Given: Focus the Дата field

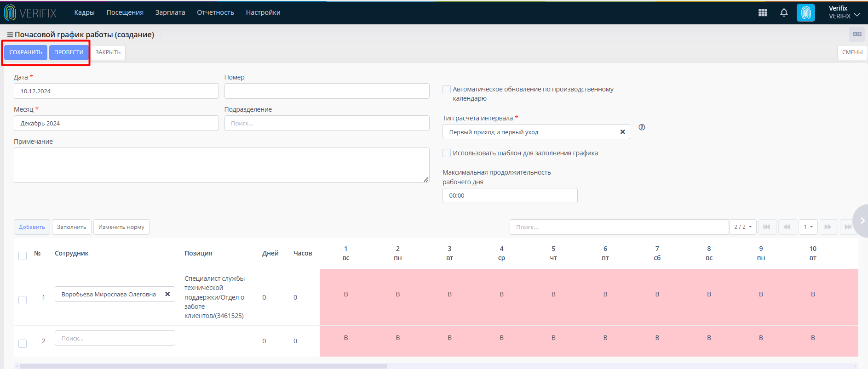Looking at the screenshot, I should click(116, 91).
